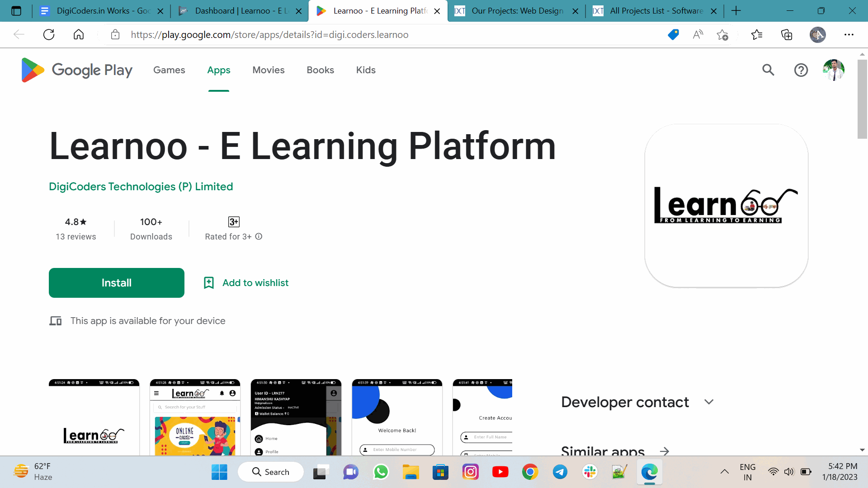
Task: Open the Learnoo splash logo screenshot
Action: pyautogui.click(x=94, y=417)
